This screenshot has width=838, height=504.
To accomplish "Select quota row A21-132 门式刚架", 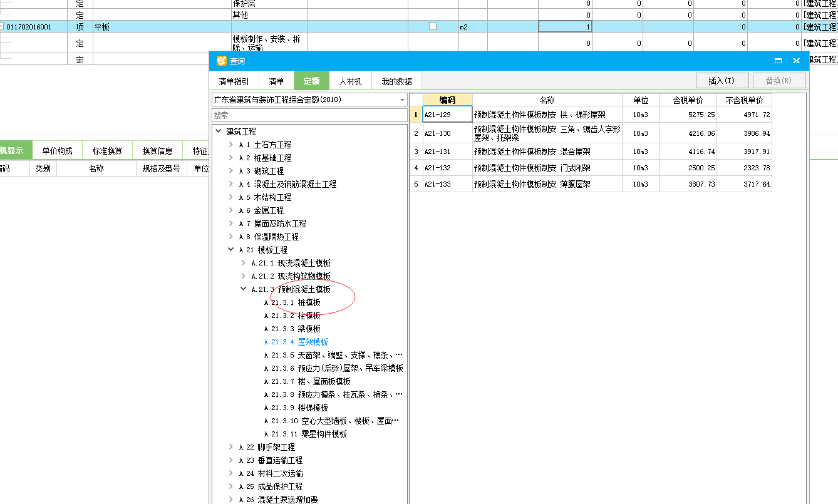I will pyautogui.click(x=591, y=168).
